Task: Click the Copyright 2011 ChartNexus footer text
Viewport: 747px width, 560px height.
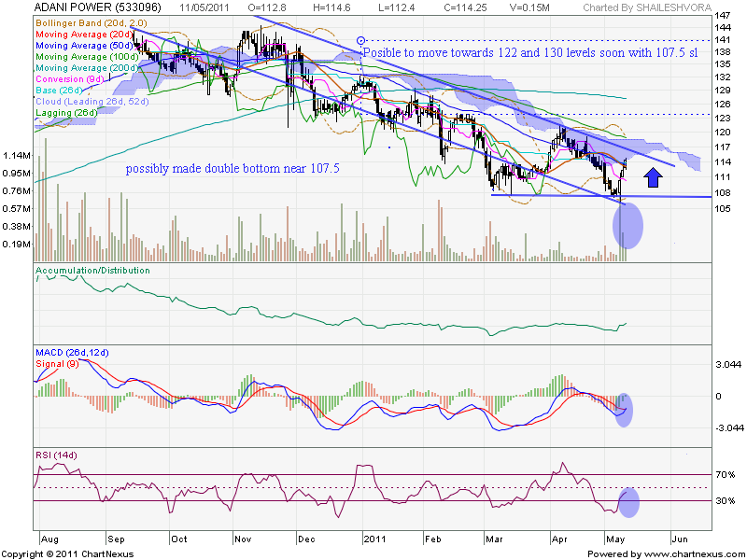Action: point(67,554)
